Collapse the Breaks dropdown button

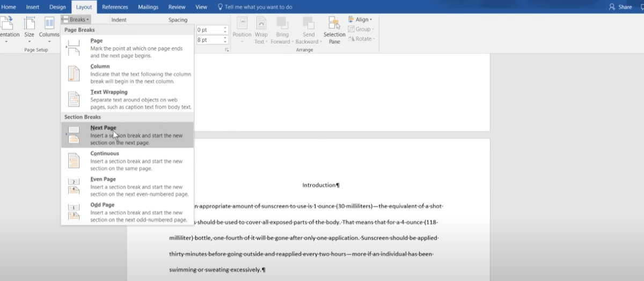pyautogui.click(x=76, y=19)
